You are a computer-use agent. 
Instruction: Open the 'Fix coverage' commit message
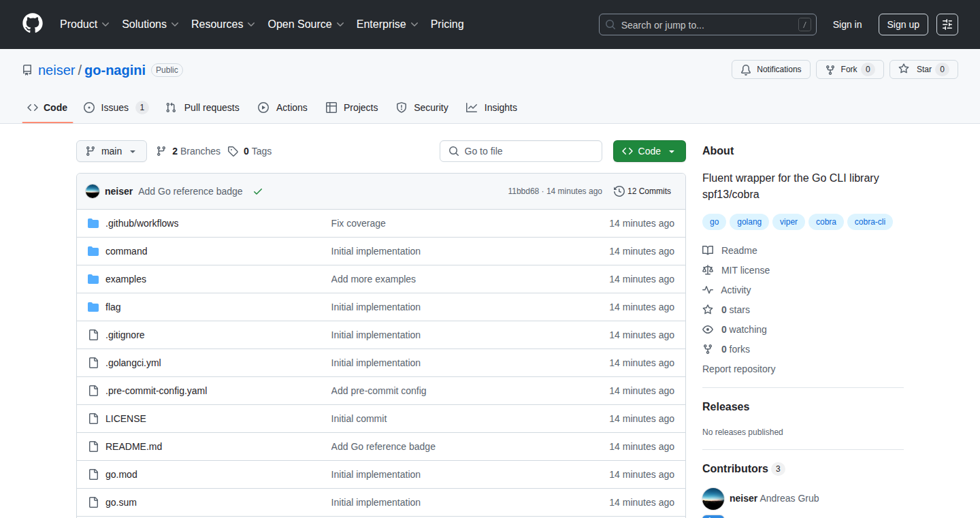359,223
